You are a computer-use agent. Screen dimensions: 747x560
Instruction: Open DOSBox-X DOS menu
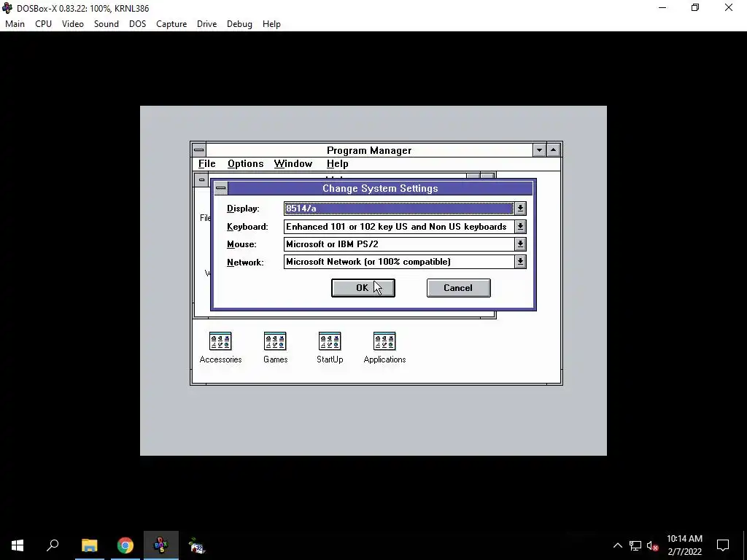pyautogui.click(x=138, y=24)
